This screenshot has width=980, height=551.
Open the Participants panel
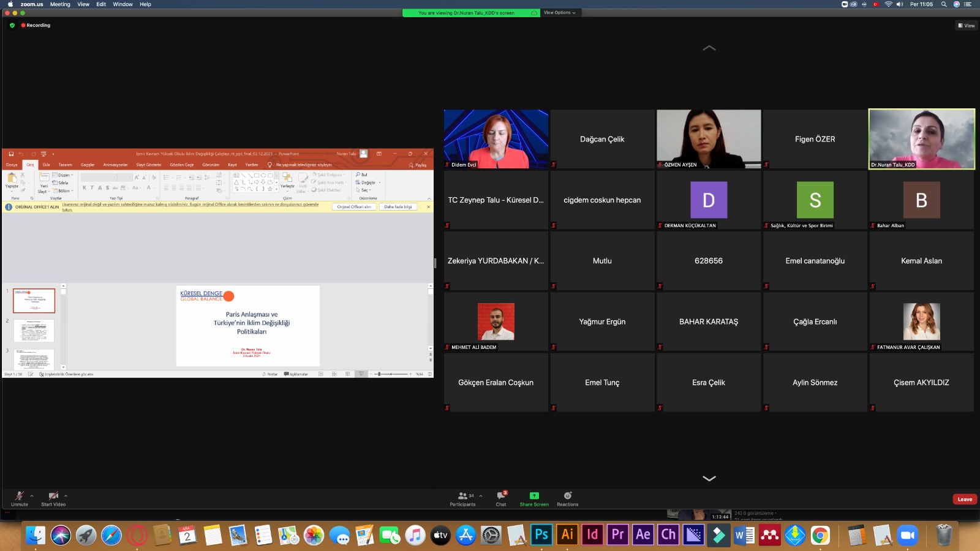(462, 499)
